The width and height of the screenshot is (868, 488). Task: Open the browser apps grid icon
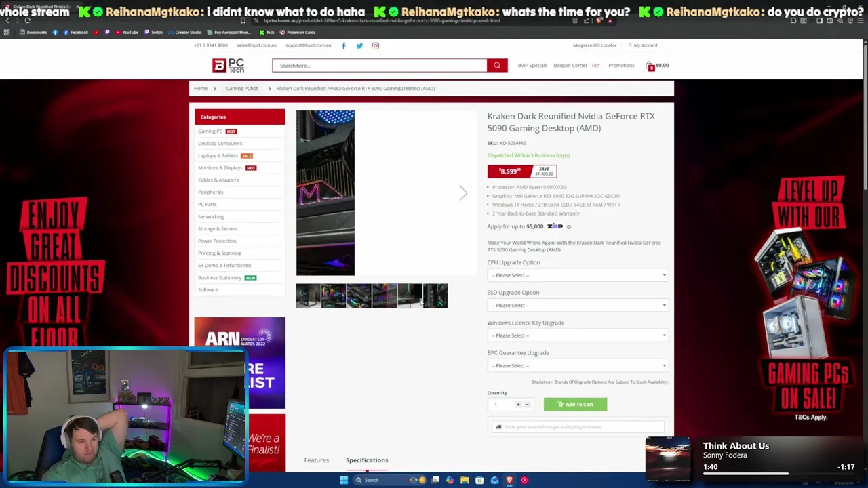(x=7, y=32)
